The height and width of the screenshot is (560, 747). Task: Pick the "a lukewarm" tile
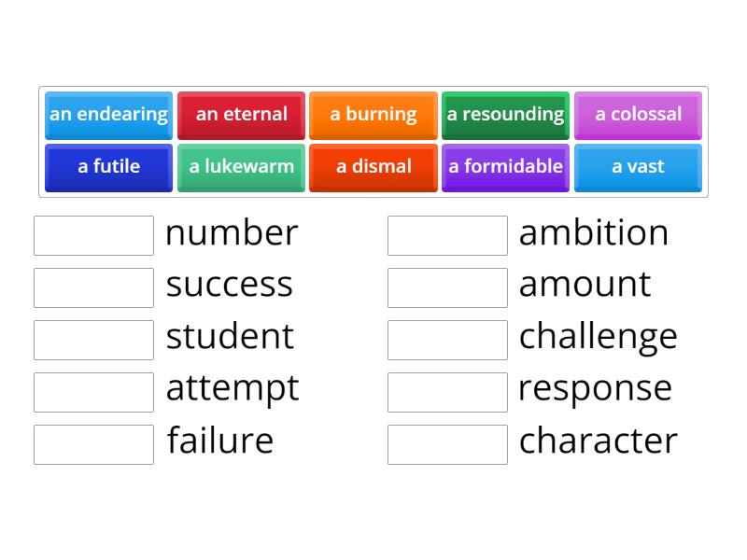click(241, 167)
